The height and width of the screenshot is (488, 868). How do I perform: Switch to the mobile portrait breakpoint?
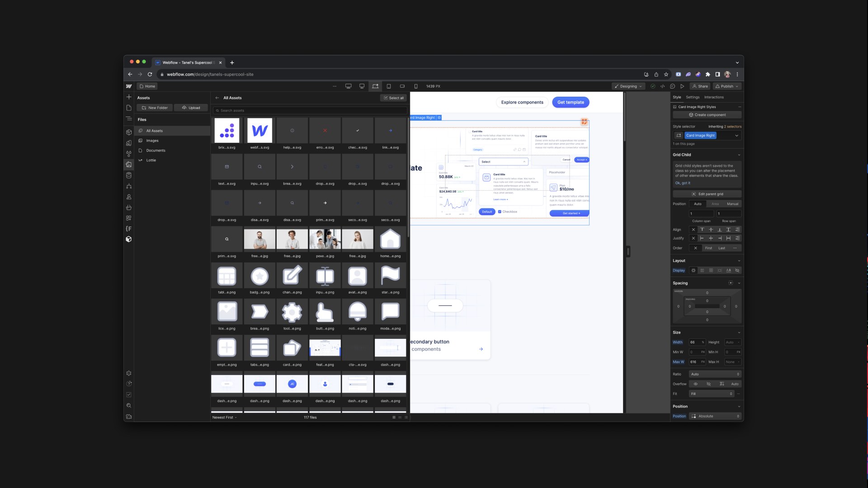[416, 86]
